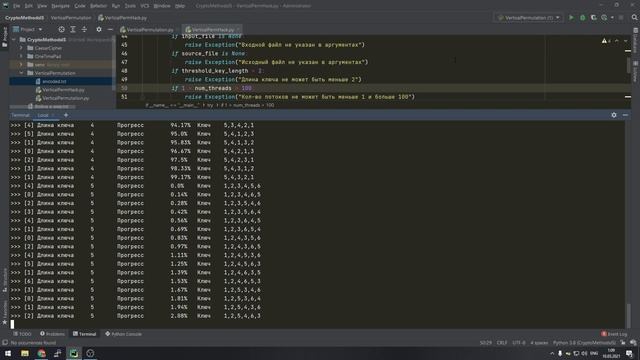Expand the venv folder
This screenshot has height=360, width=640.
coord(21,64)
